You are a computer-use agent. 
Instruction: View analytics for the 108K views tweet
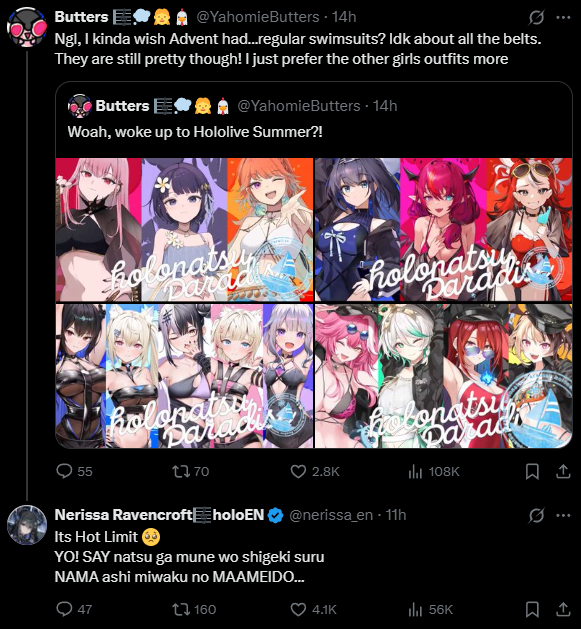433,471
